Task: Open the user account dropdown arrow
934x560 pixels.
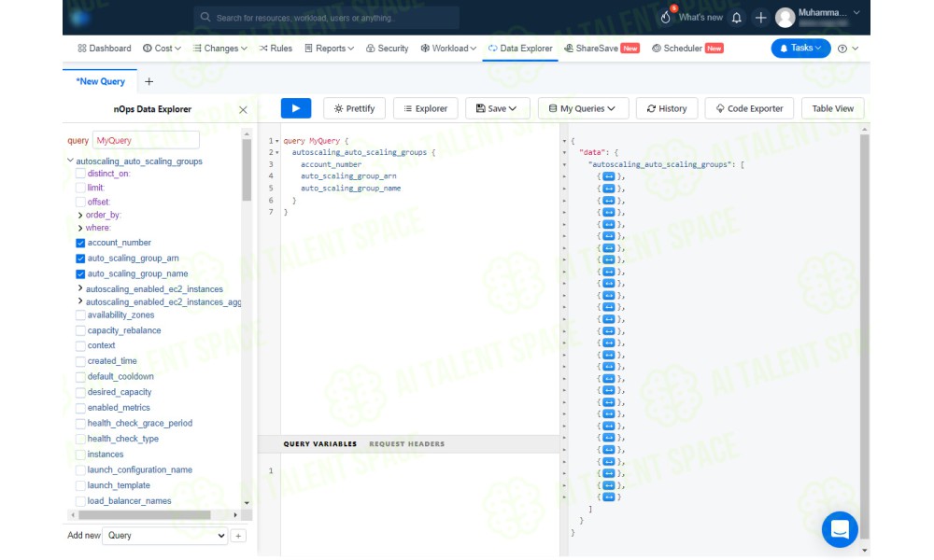Action: [x=856, y=12]
